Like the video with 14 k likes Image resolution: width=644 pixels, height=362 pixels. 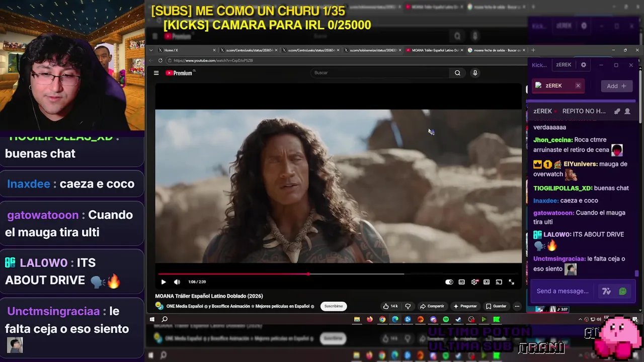(390, 306)
